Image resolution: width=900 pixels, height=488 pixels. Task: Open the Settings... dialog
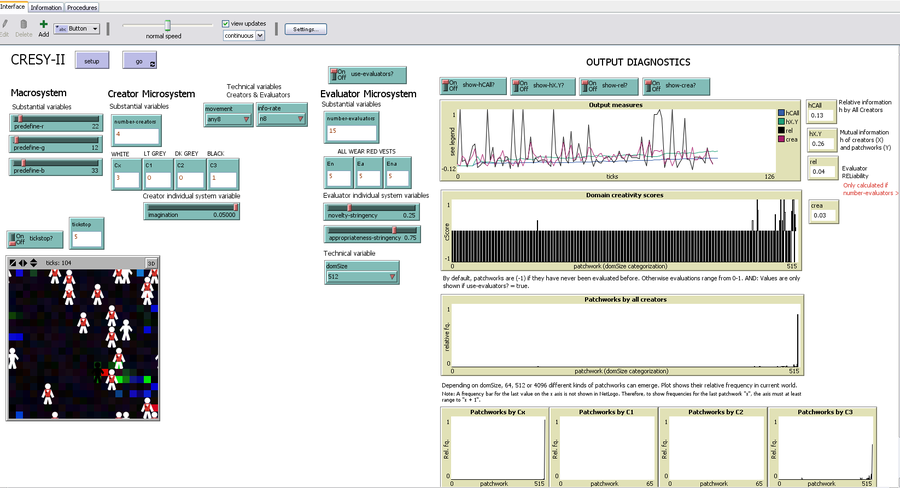[x=306, y=29]
